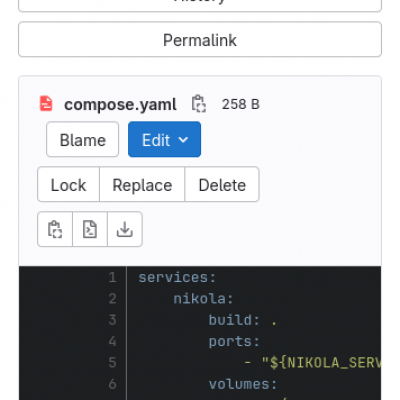400x400 pixels.
Task: Jump to line number 5
Action: [113, 363]
